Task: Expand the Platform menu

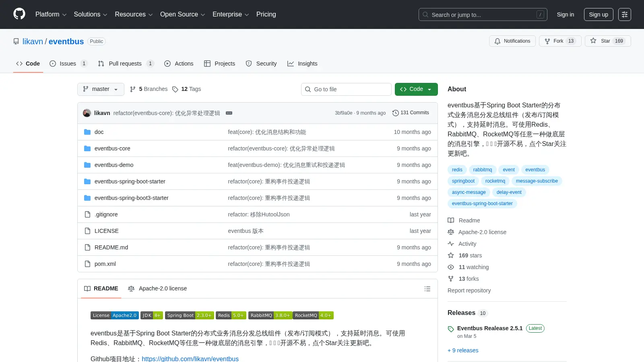Action: pos(51,14)
